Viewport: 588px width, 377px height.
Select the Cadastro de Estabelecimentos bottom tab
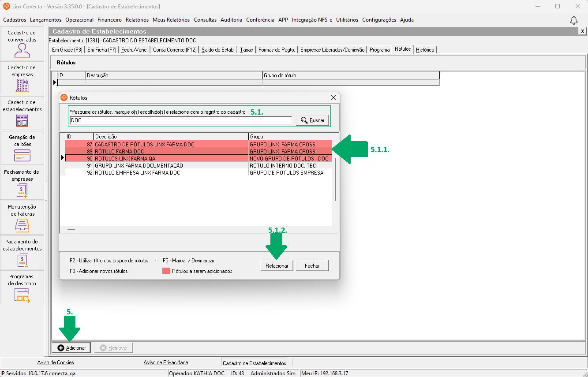click(x=255, y=363)
